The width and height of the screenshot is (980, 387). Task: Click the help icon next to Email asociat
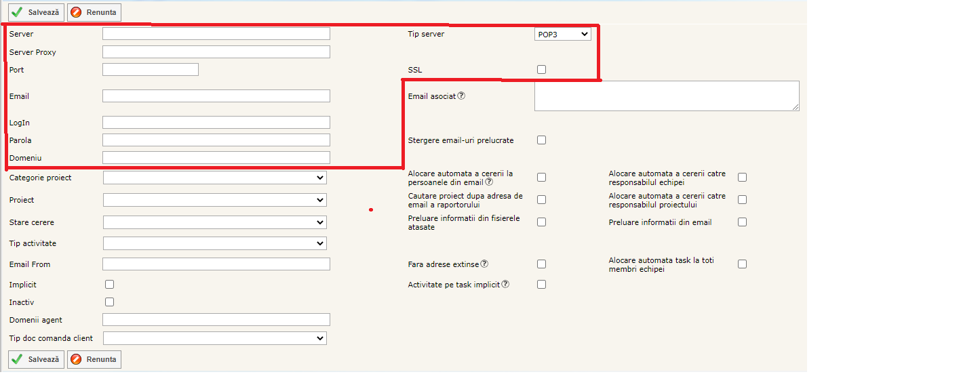[x=461, y=96]
